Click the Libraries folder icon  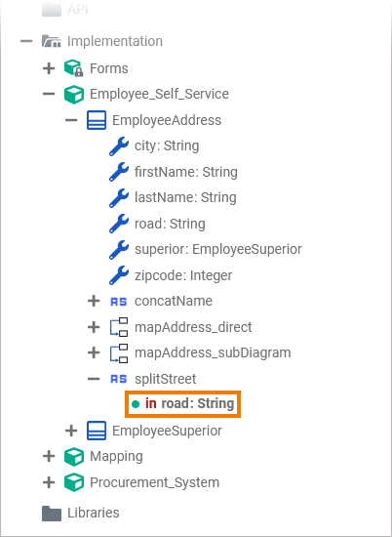click(x=52, y=513)
